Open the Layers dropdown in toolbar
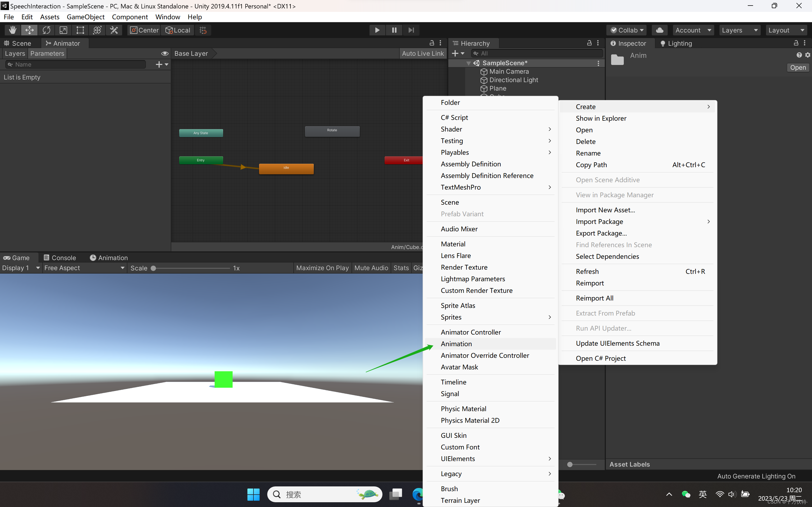 coord(739,30)
